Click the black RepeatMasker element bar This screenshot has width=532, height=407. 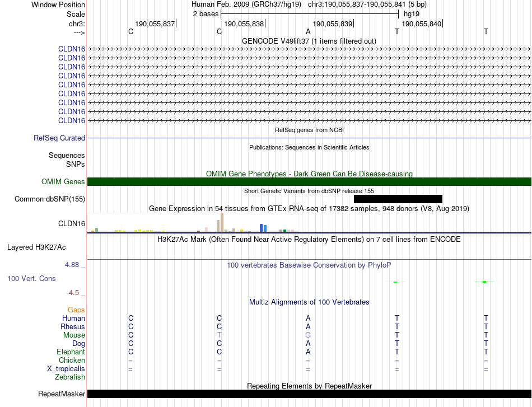pos(309,394)
